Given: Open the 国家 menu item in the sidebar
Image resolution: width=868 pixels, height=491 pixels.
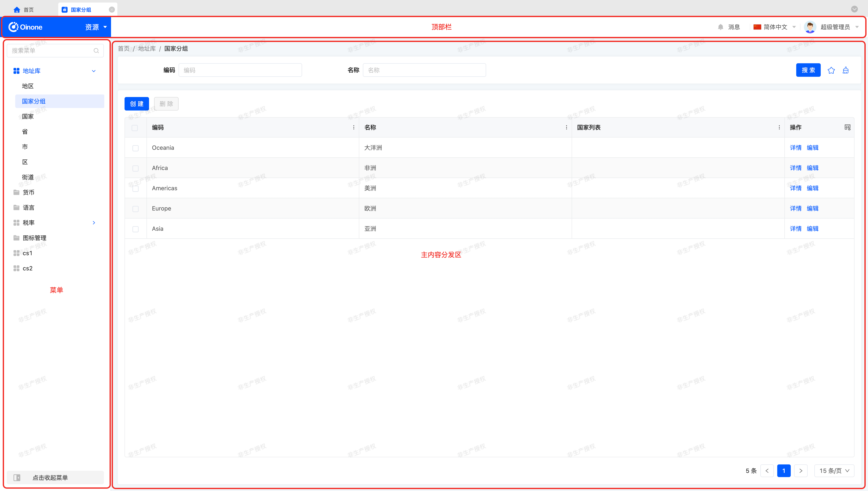Looking at the screenshot, I should pos(28,116).
